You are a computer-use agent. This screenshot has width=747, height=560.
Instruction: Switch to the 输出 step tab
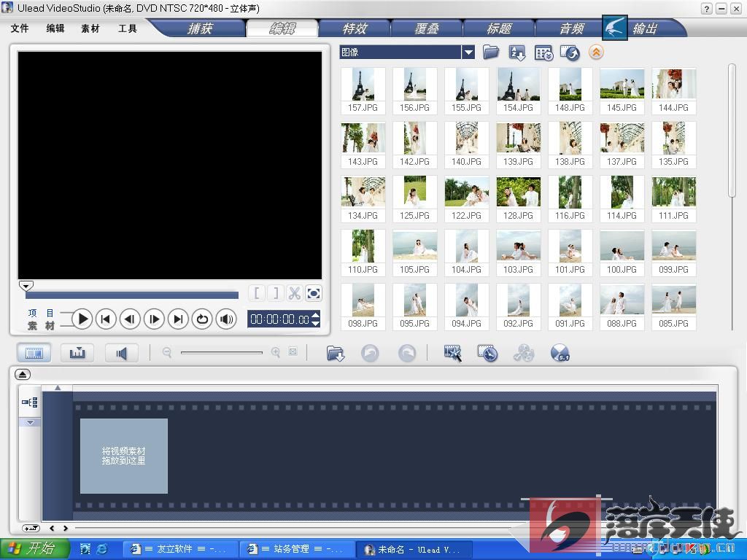[x=645, y=28]
